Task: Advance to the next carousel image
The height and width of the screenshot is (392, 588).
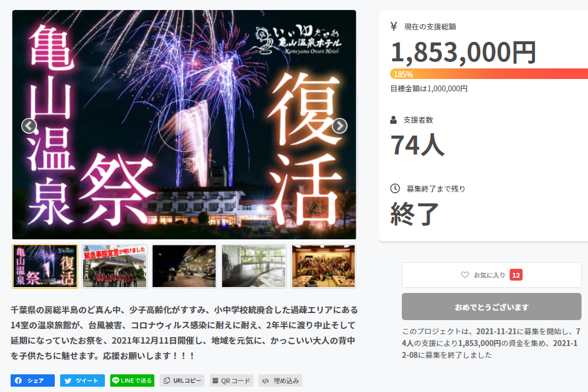Action: [x=339, y=126]
